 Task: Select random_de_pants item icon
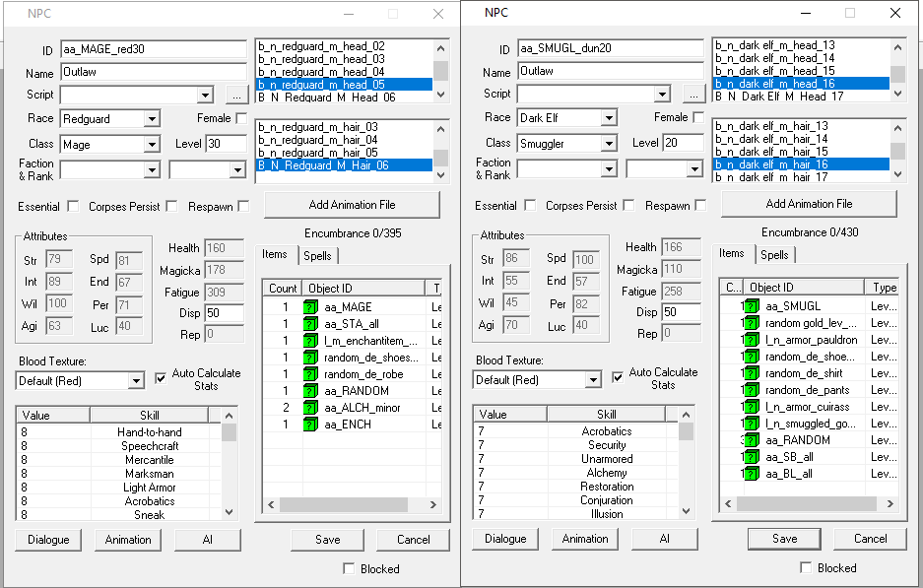click(752, 390)
